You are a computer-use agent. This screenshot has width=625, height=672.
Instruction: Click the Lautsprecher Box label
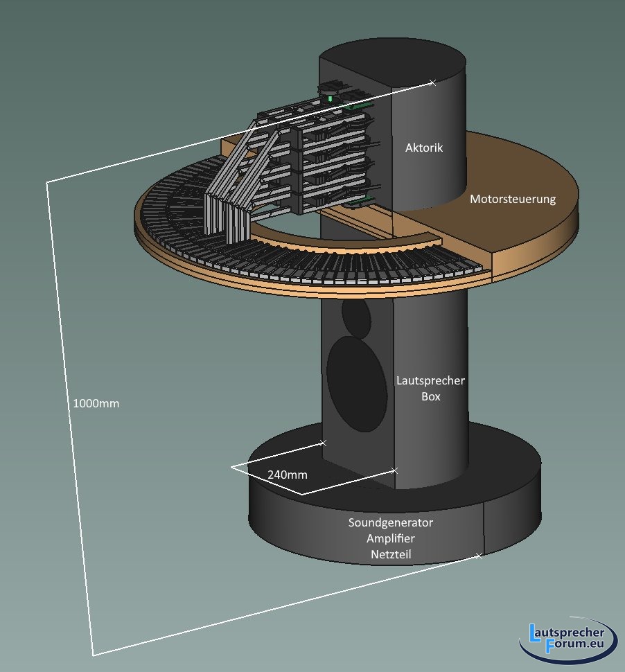coord(430,389)
